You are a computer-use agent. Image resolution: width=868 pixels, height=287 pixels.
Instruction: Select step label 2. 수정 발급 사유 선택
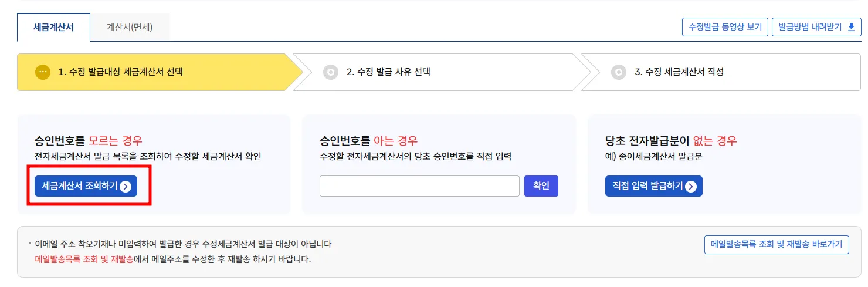(x=388, y=72)
